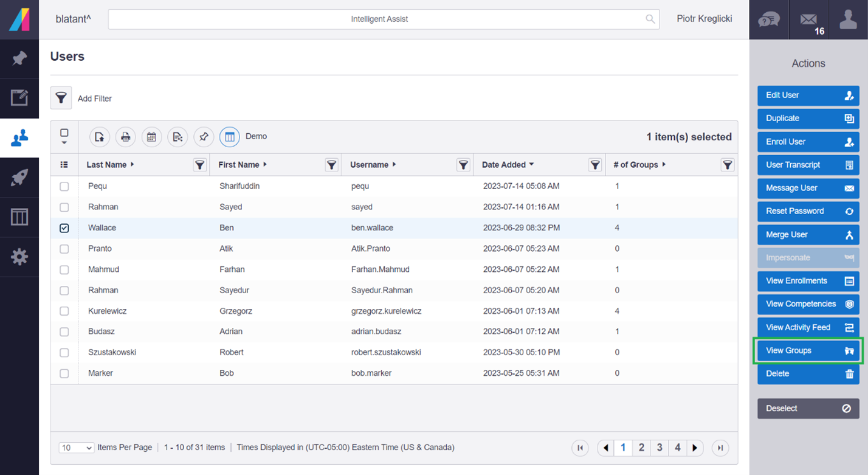
Task: Jump to first page button
Action: [x=580, y=448]
